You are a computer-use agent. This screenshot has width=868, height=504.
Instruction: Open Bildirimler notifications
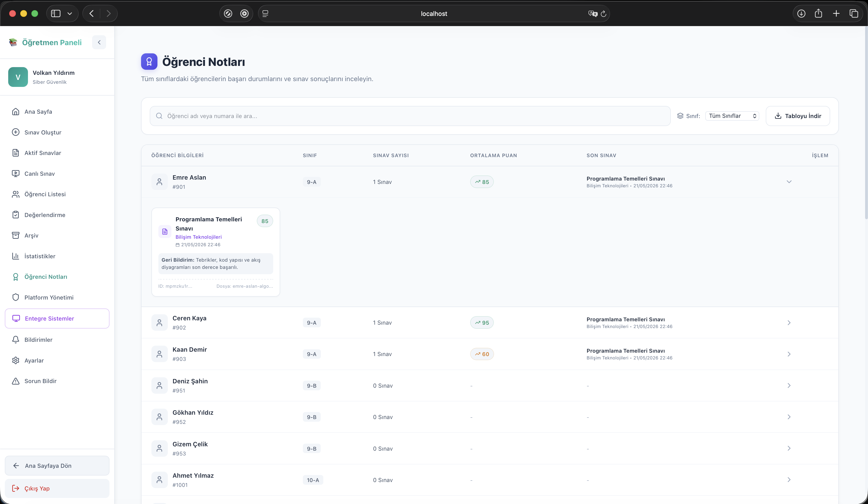click(x=57, y=340)
